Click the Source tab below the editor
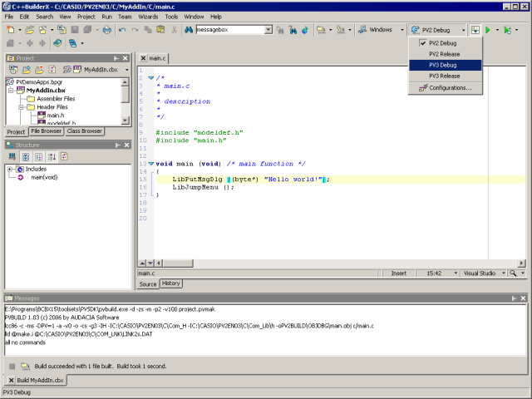 (148, 284)
